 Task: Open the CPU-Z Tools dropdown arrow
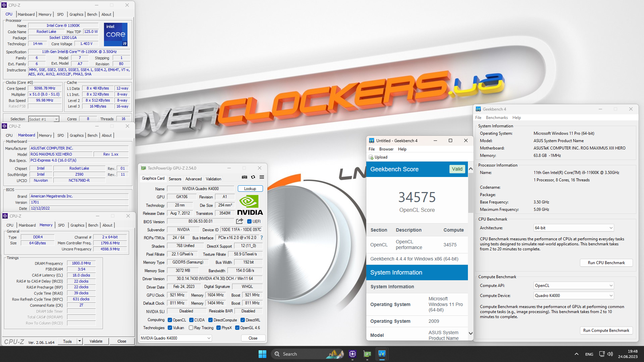79,341
